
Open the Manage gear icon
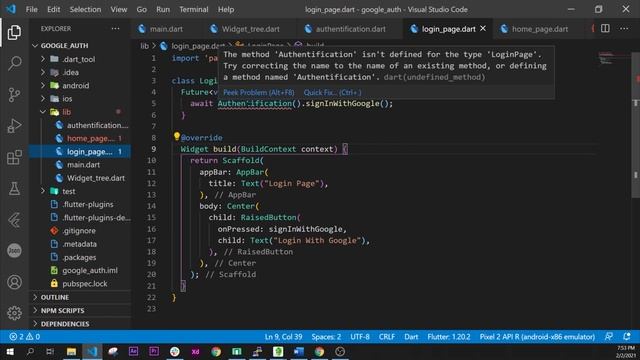click(14, 313)
